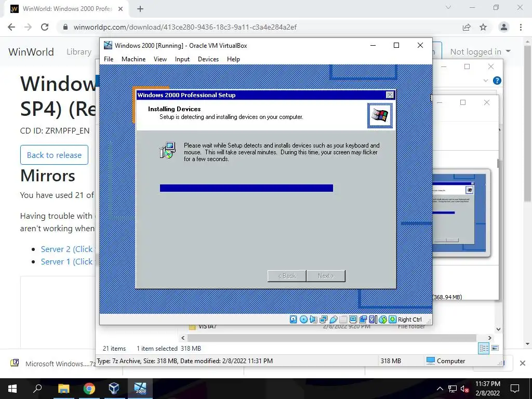Click the Windows flag logo in Setup header

[x=380, y=115]
